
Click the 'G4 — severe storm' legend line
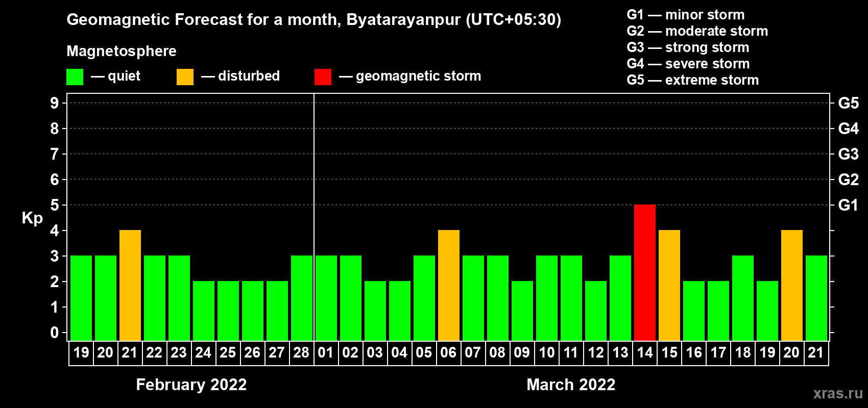pyautogui.click(x=688, y=64)
